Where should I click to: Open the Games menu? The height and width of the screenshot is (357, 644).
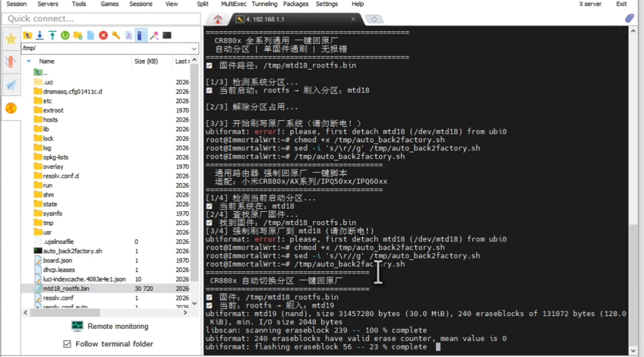pos(109,4)
